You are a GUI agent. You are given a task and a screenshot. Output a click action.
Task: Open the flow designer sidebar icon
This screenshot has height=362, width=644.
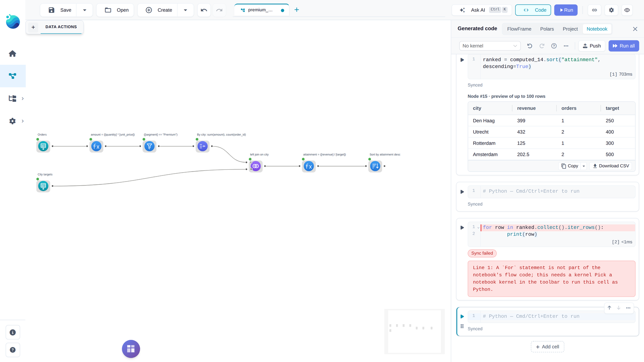pyautogui.click(x=13, y=76)
